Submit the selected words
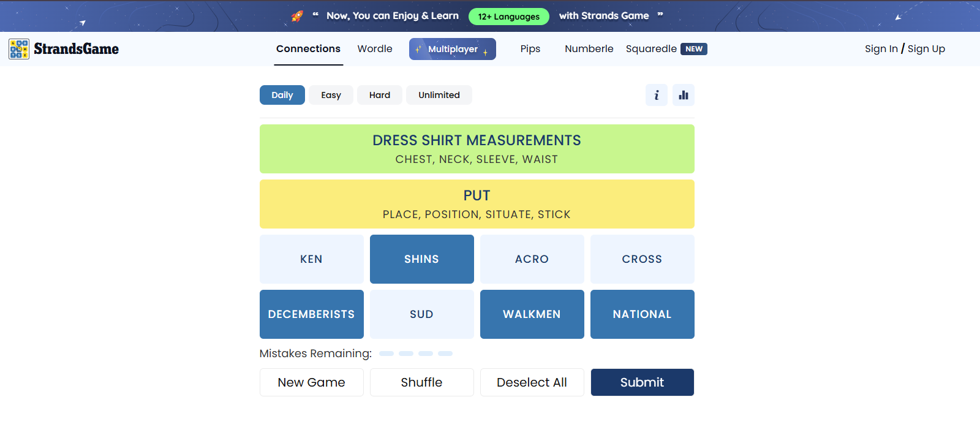 coord(643,382)
